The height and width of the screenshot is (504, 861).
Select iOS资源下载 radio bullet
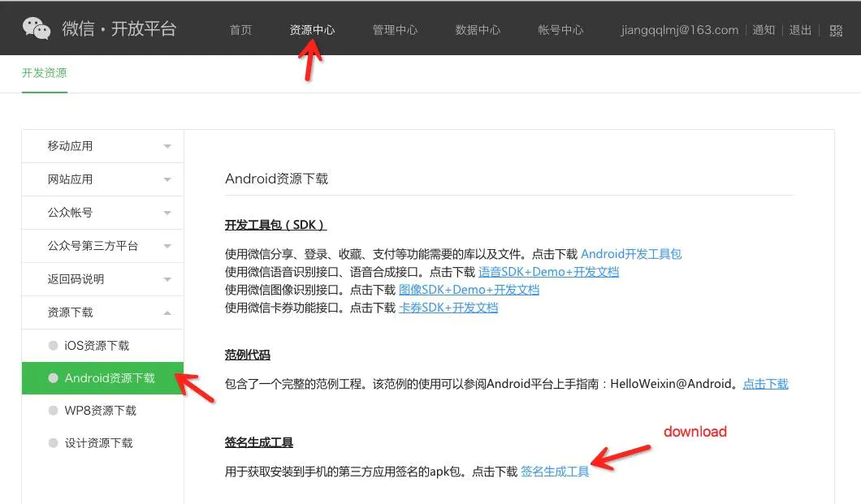[x=54, y=346]
